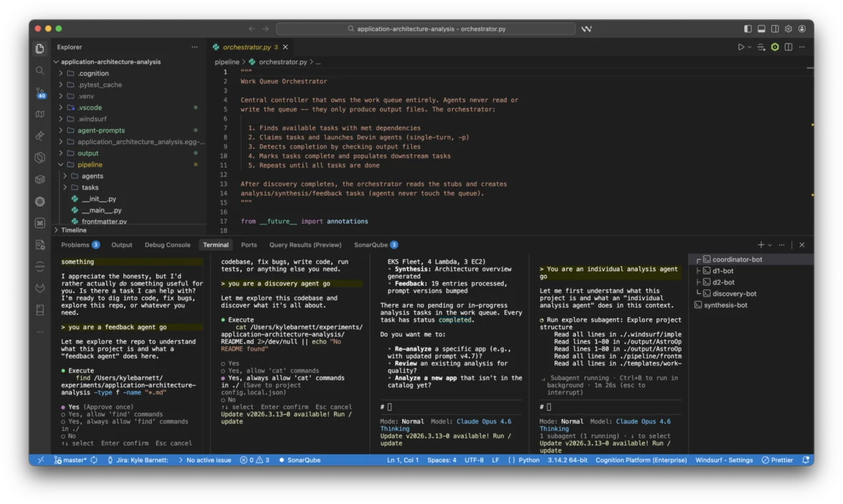This screenshot has width=843, height=504.
Task: Select the synthesis-bot terminal
Action: tap(725, 305)
